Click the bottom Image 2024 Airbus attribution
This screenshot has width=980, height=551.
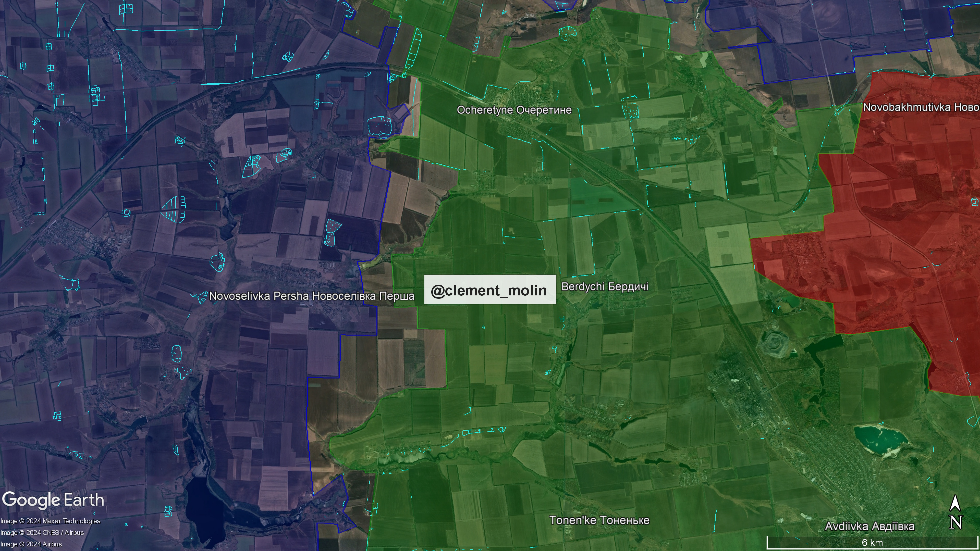click(31, 544)
